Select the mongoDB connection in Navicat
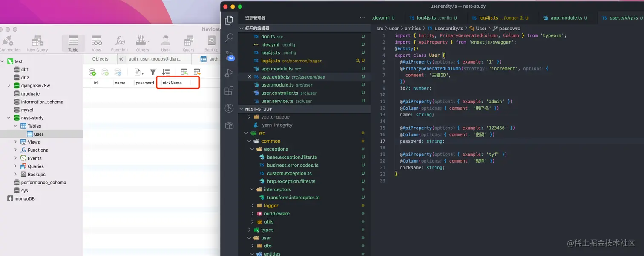644x256 pixels. [25, 198]
